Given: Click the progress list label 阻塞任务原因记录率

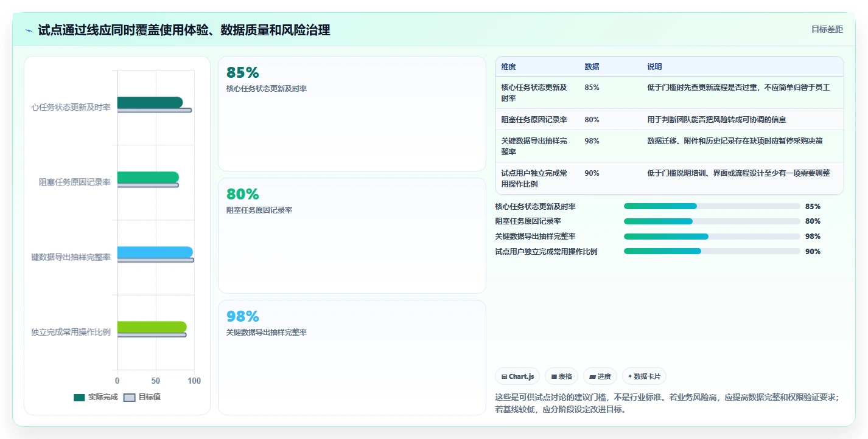Looking at the screenshot, I should [528, 221].
